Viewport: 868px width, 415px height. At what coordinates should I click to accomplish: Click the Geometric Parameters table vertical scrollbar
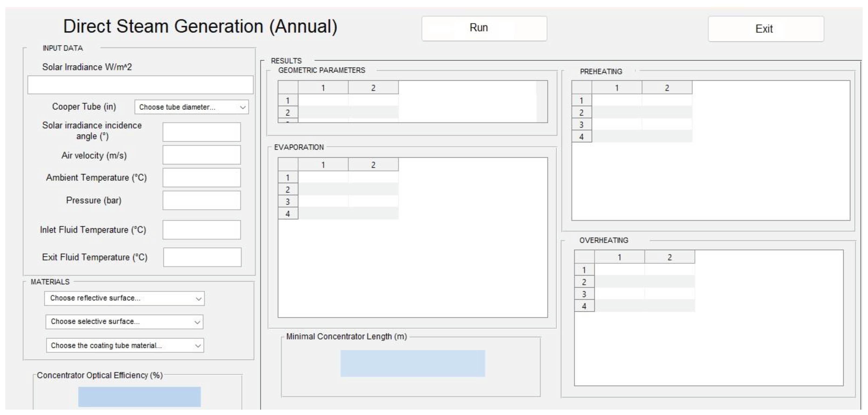pyautogui.click(x=541, y=101)
